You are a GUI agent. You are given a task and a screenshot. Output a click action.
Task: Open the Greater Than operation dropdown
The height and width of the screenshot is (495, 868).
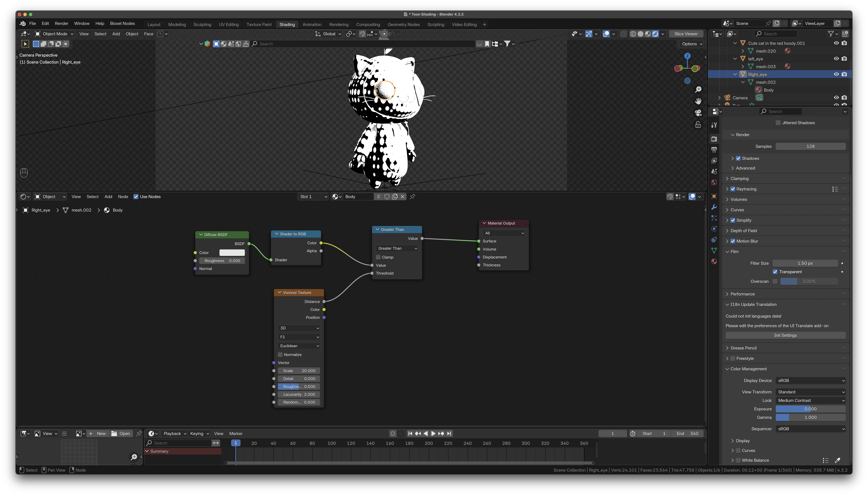(397, 248)
